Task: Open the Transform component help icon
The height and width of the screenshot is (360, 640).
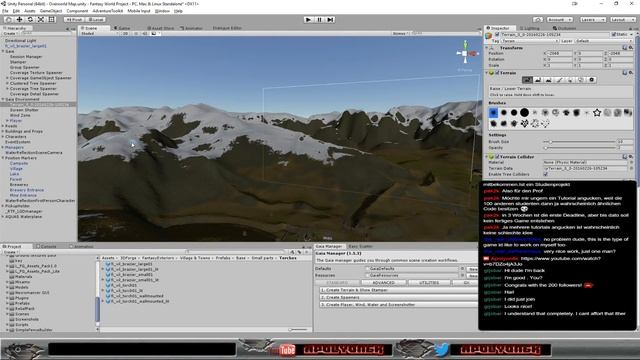Action: coord(624,48)
